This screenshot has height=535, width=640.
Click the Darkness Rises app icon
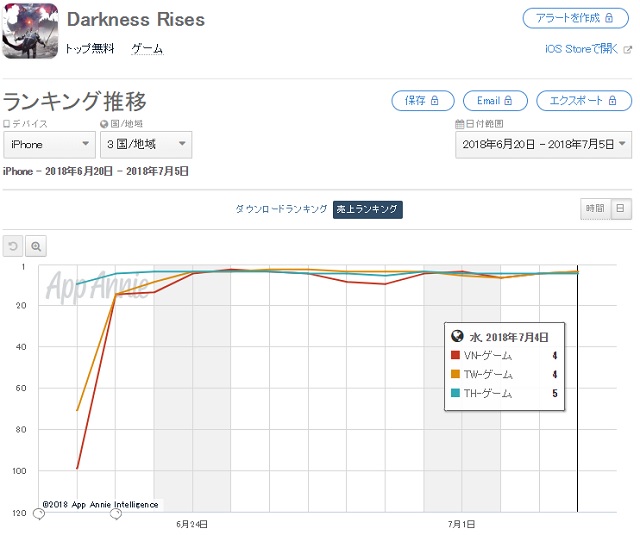[x=30, y=32]
